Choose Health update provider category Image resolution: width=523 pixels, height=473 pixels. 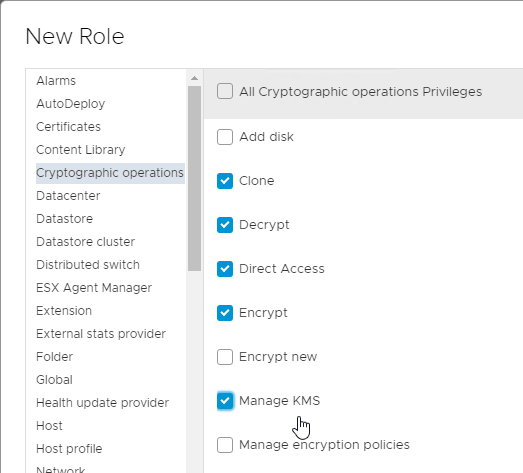point(102,403)
